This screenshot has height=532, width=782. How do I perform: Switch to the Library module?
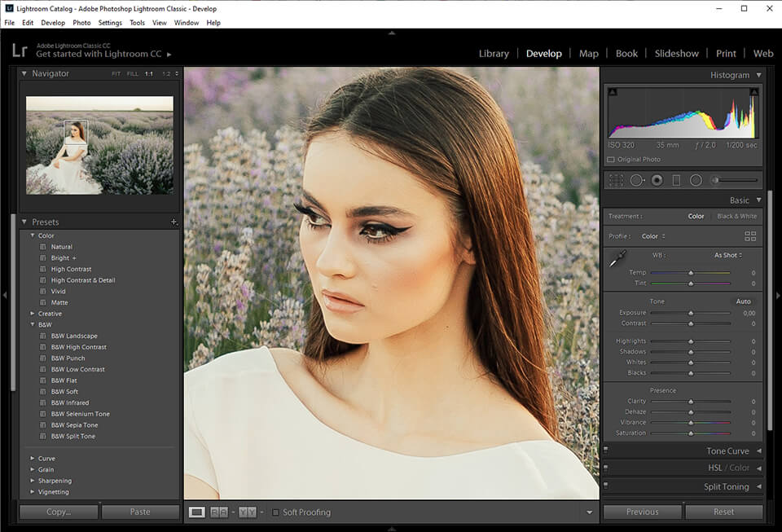(494, 53)
